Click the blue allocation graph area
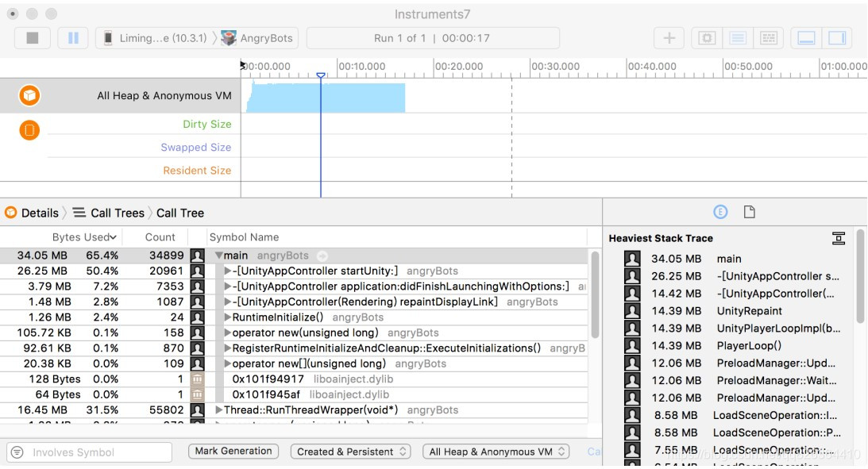Viewport: 868px width, 469px height. click(x=326, y=98)
